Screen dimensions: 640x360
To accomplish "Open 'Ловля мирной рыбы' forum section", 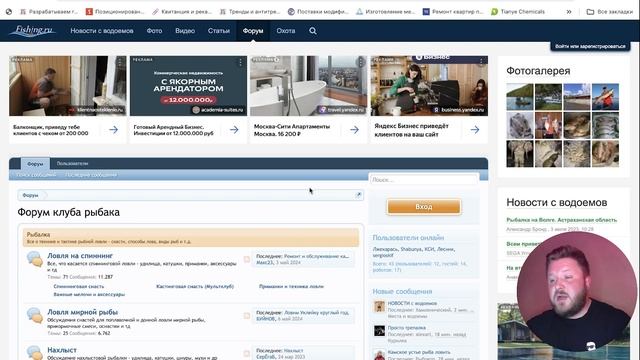I will [82, 312].
